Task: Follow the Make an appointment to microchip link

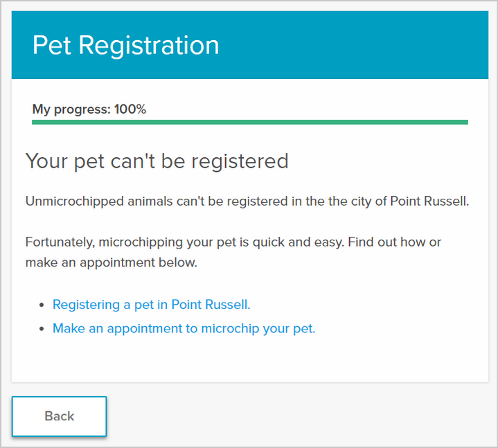Action: 184,328
